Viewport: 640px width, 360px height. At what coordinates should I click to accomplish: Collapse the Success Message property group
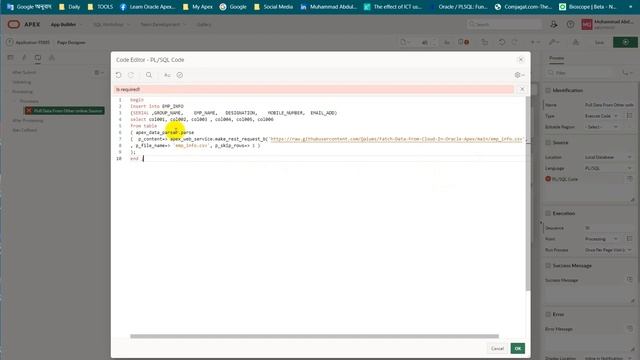[548, 266]
